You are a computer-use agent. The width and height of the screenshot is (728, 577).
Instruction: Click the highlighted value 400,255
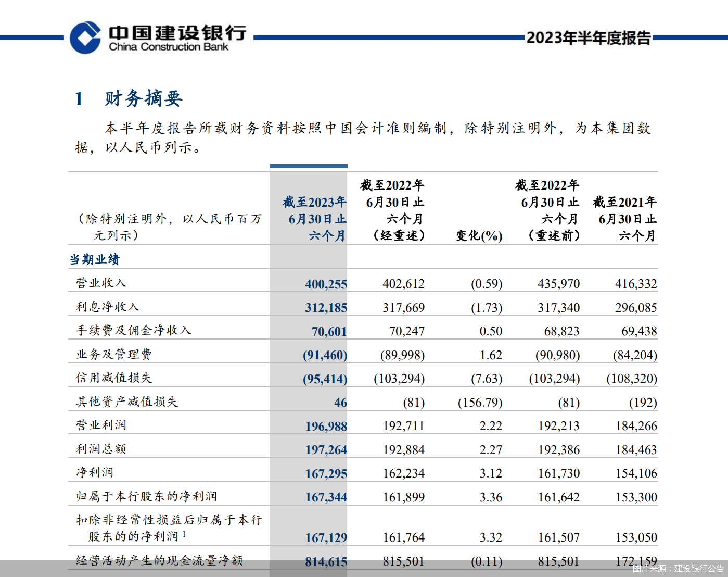click(326, 284)
